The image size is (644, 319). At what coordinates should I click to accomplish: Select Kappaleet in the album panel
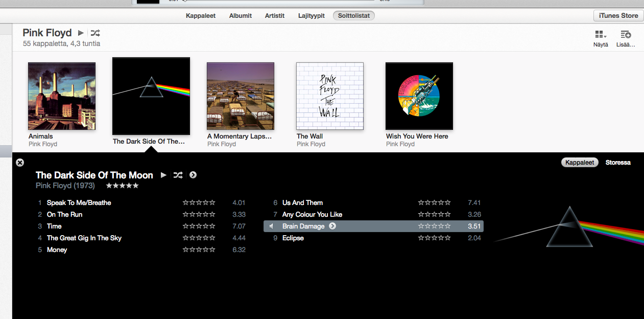(579, 163)
